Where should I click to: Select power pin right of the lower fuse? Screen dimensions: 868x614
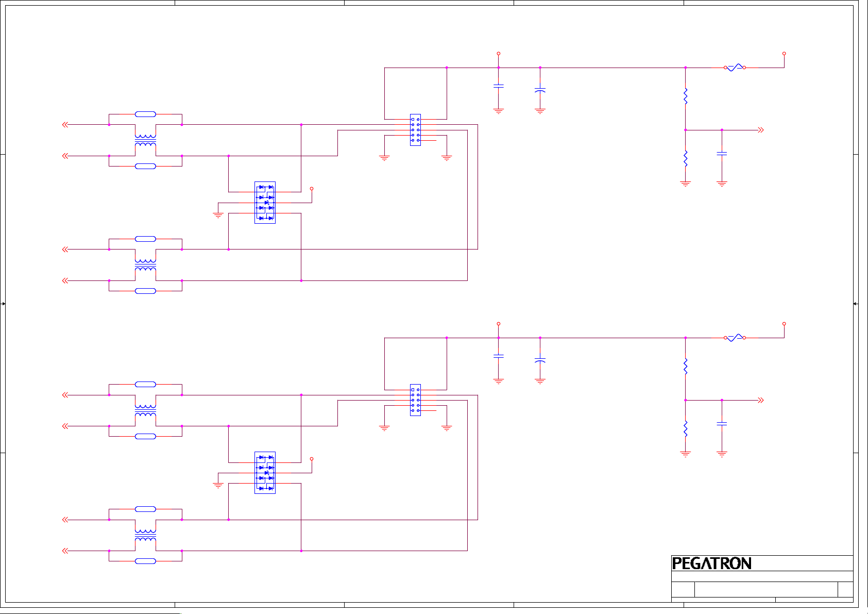[784, 324]
